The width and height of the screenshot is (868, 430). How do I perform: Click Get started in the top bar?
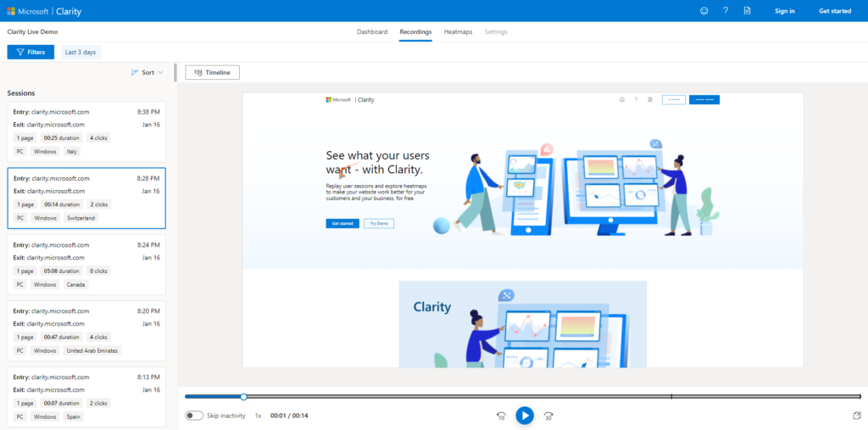click(835, 10)
